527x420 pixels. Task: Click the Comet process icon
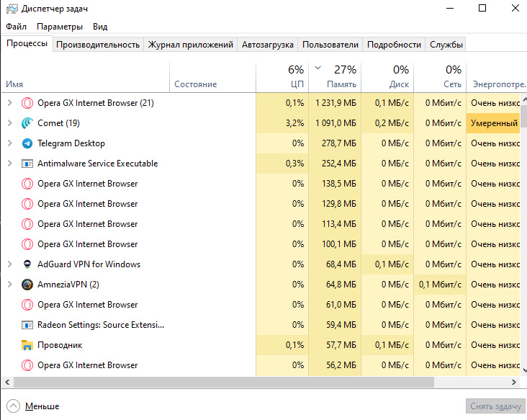[x=27, y=123]
